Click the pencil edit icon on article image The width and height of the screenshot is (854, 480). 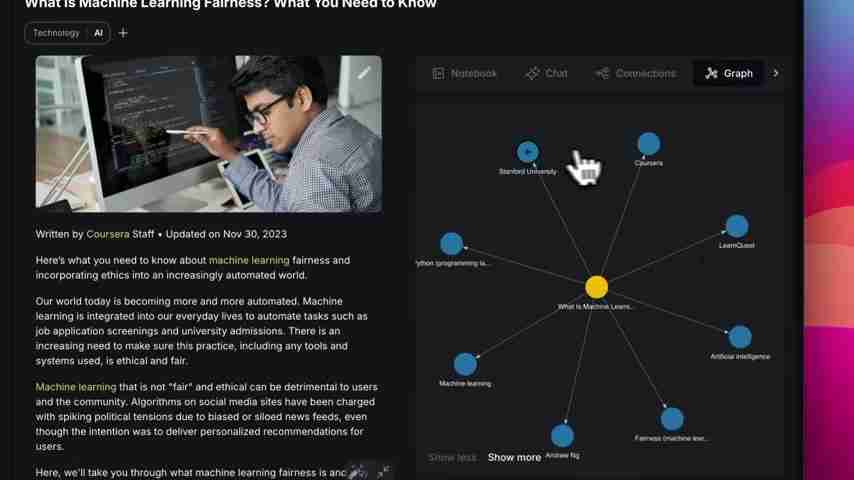(x=364, y=73)
